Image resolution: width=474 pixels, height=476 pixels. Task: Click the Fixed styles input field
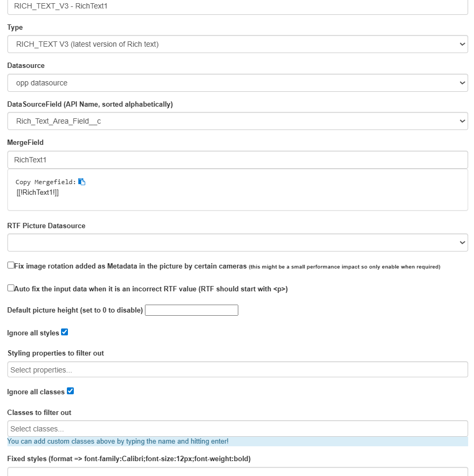coord(237,472)
